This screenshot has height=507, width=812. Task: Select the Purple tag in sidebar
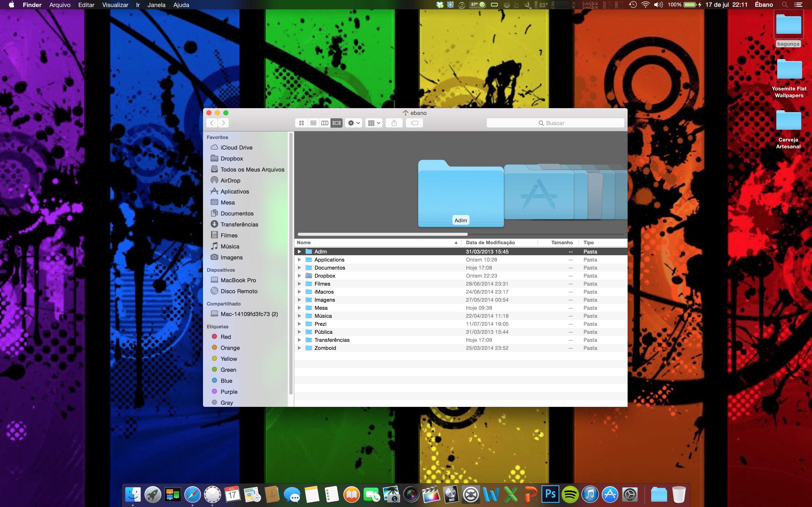pyautogui.click(x=229, y=392)
